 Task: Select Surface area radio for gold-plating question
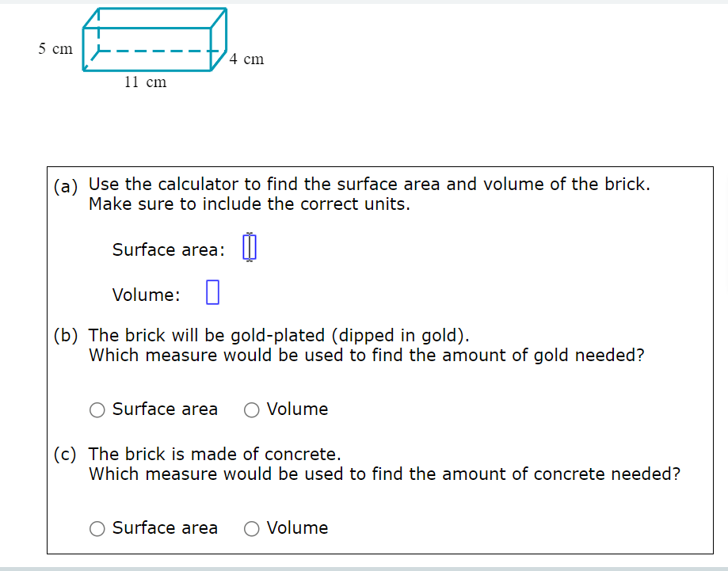97,410
